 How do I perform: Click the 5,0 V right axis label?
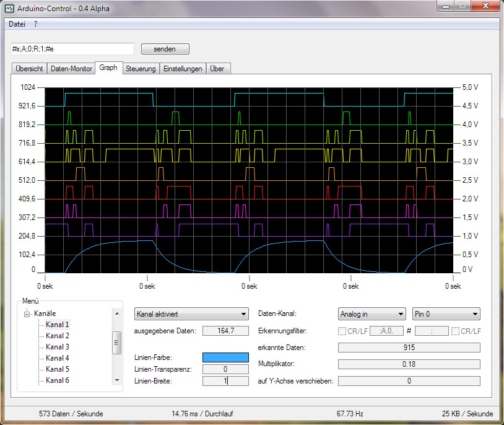[x=470, y=87]
